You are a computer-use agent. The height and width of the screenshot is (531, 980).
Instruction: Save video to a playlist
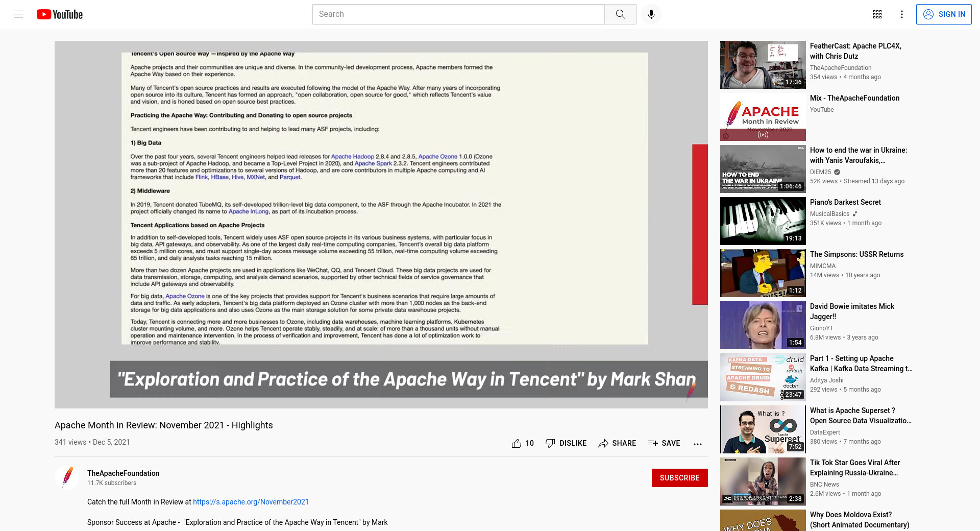[664, 443]
